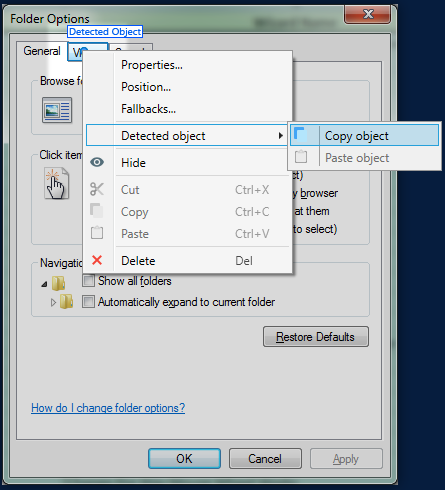Click the Apply button

coord(346,459)
